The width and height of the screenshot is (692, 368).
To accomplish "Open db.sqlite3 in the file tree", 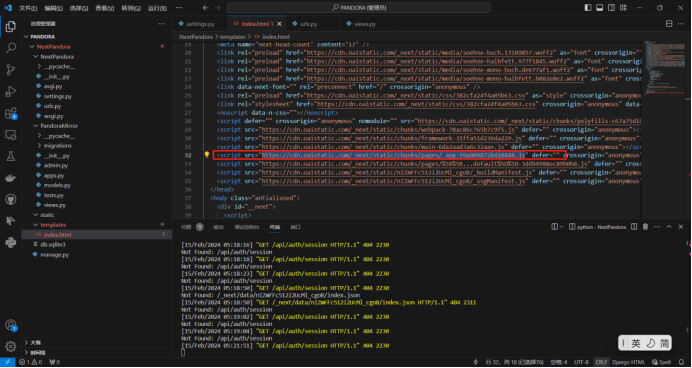I will (x=53, y=244).
